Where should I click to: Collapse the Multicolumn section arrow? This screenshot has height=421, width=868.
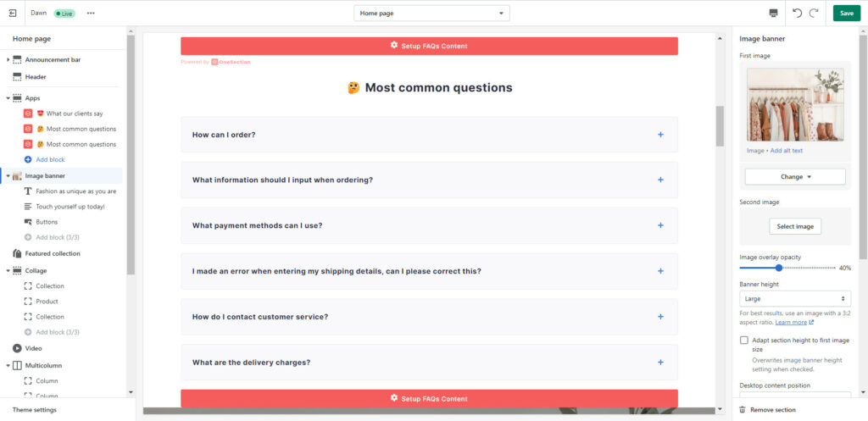(x=8, y=366)
